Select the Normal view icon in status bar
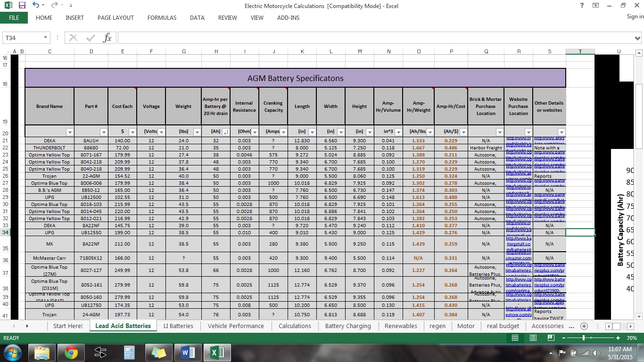Viewport: 644px width, 362px height. coord(515,338)
